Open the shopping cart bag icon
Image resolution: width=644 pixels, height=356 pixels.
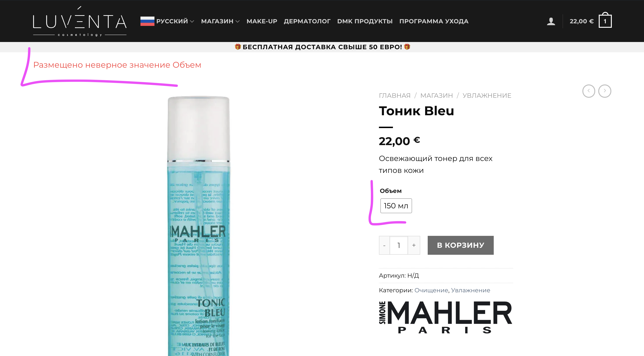(605, 20)
